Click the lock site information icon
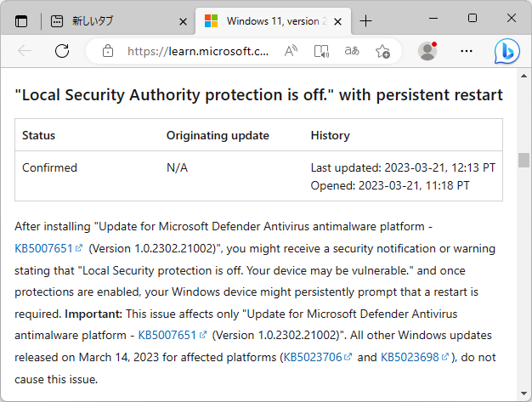Viewport: 532px width, 402px height. pyautogui.click(x=107, y=51)
